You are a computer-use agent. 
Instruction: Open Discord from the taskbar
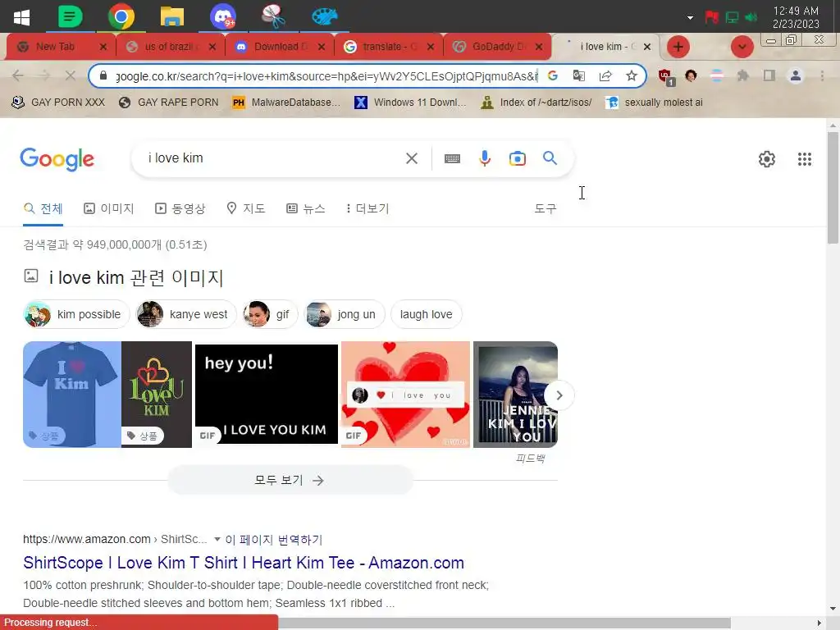223,16
